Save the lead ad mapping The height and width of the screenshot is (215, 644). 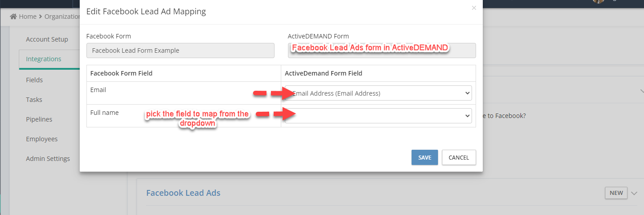pyautogui.click(x=425, y=157)
